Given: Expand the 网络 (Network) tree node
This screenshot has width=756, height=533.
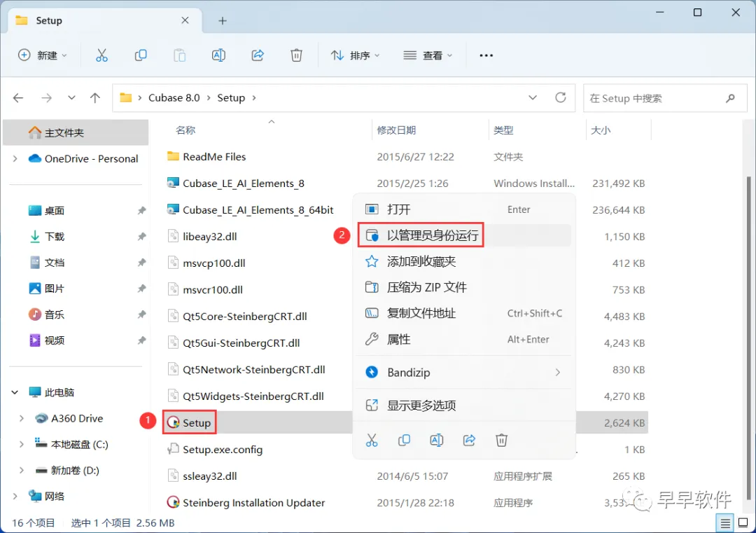Looking at the screenshot, I should tap(15, 497).
